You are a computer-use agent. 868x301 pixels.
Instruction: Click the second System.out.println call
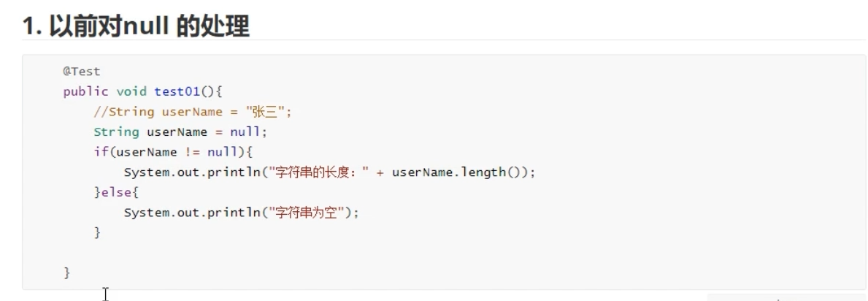pyautogui.click(x=193, y=213)
